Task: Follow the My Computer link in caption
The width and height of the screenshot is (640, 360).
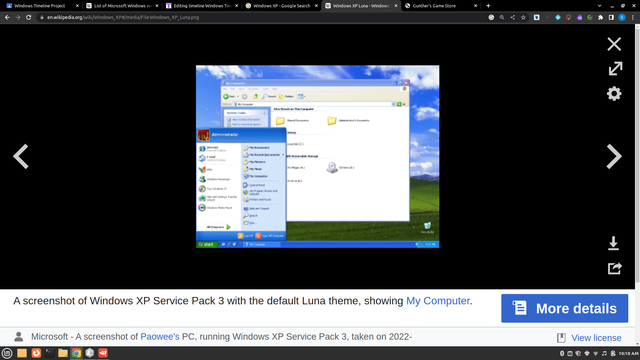Action: [438, 301]
